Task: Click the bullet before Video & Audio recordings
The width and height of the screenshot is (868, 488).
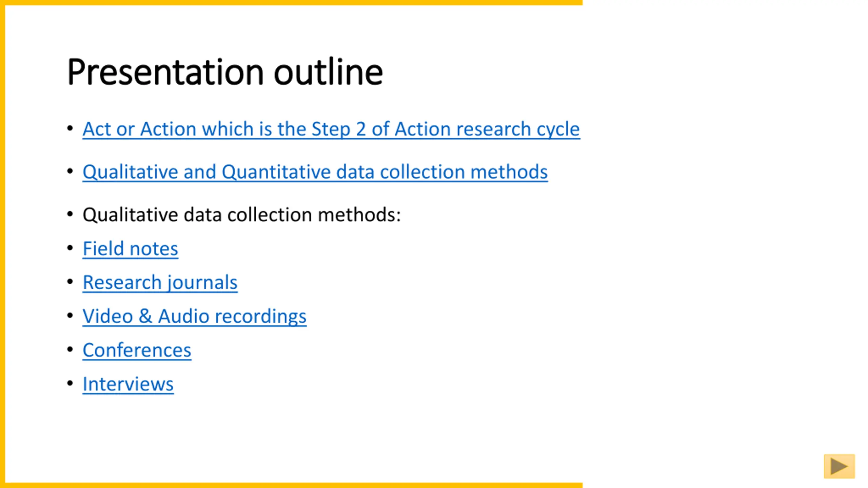Action: 70,316
